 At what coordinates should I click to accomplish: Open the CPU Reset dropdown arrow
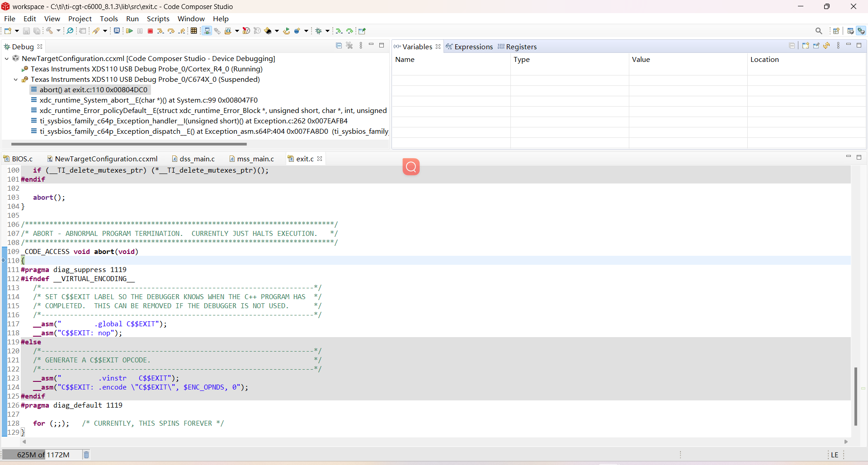point(277,31)
